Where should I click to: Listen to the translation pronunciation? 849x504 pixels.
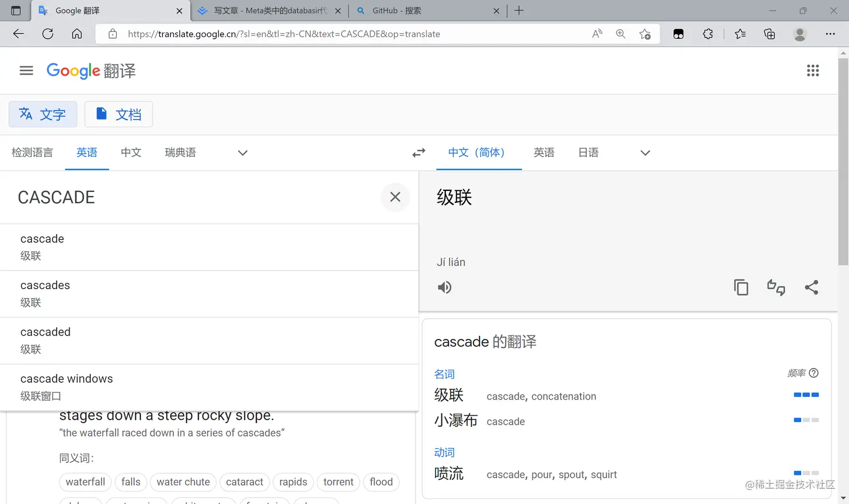444,287
